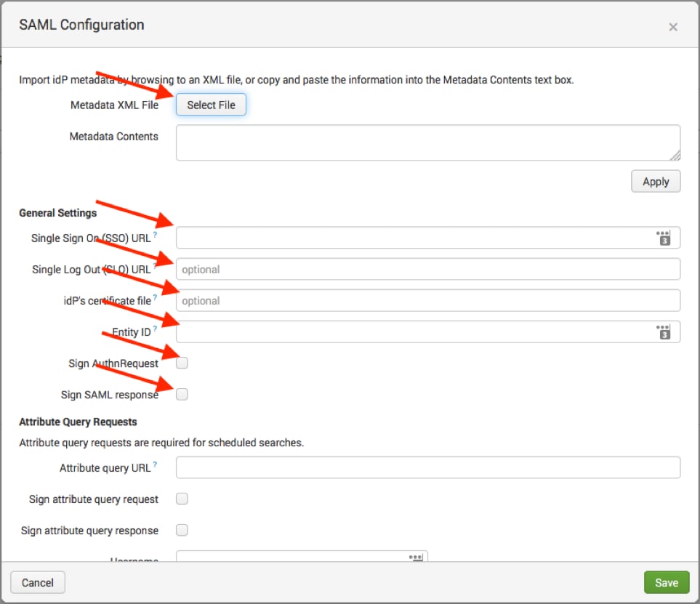Open help tooltip for Single Sign On URL
The image size is (700, 604).
coord(155,234)
